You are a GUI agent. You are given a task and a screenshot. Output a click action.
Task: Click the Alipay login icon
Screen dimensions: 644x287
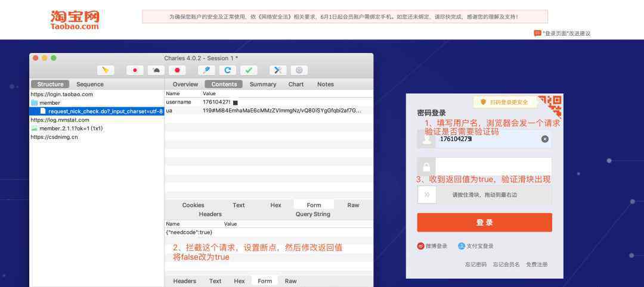point(461,246)
